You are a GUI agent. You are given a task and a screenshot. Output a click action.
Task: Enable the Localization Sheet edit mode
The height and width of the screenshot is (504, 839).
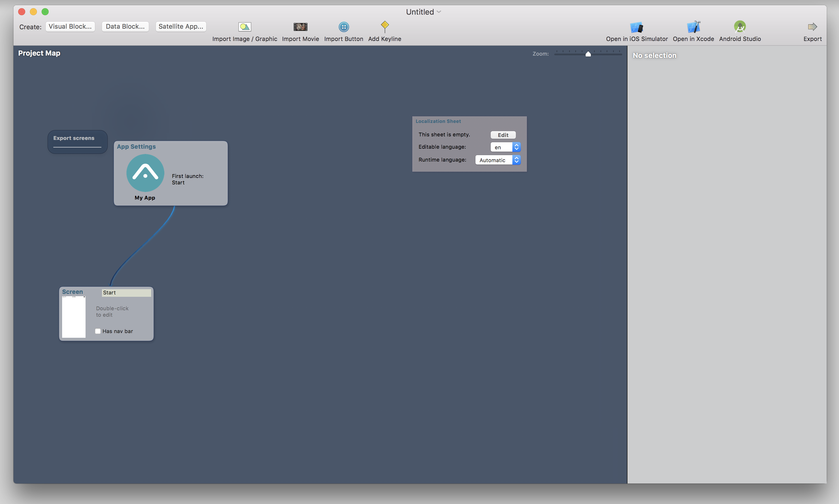pos(503,134)
